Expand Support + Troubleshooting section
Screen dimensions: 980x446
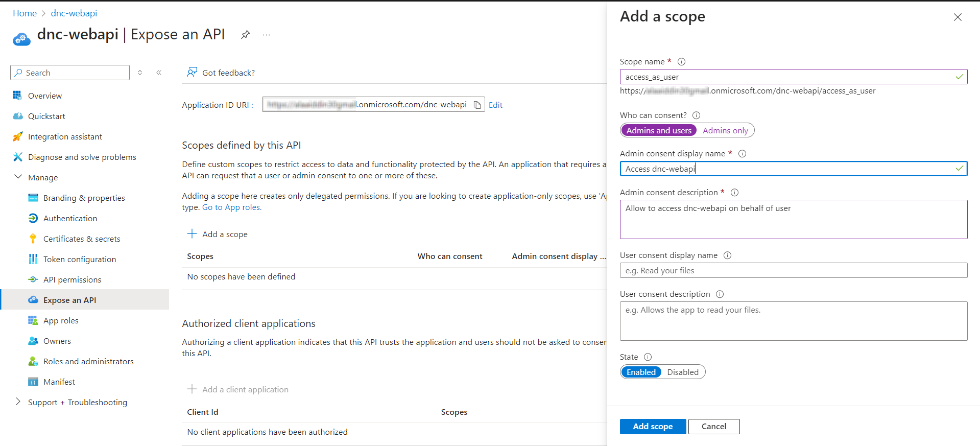point(18,402)
